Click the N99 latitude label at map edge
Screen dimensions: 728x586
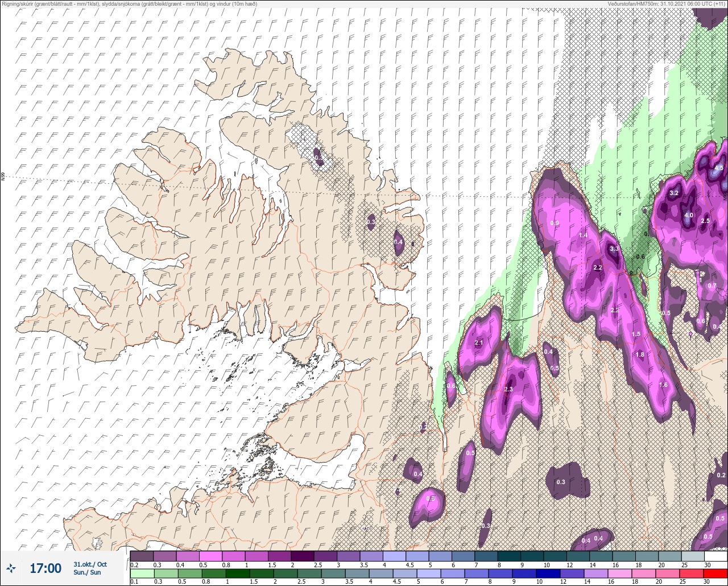pos(3,177)
